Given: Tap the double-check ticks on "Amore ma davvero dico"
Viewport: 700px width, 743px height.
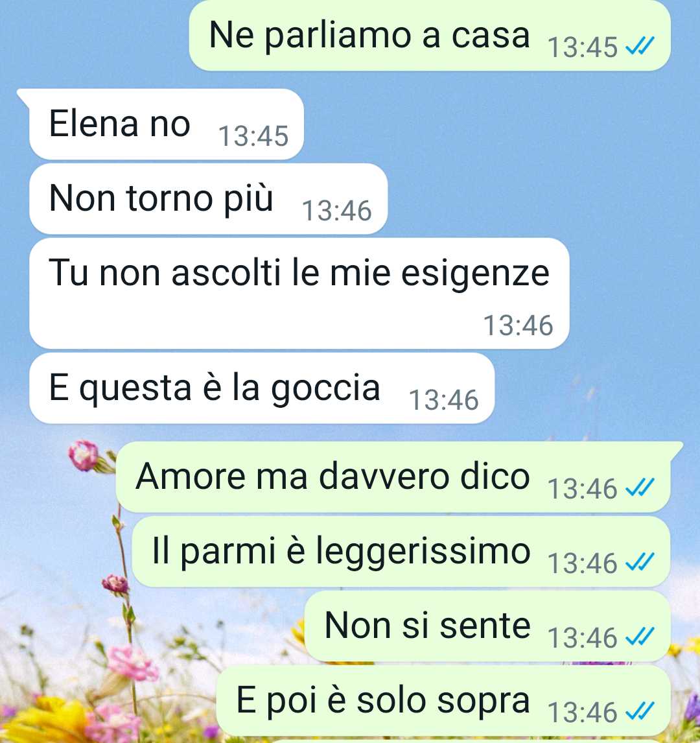Looking at the screenshot, I should 640,487.
